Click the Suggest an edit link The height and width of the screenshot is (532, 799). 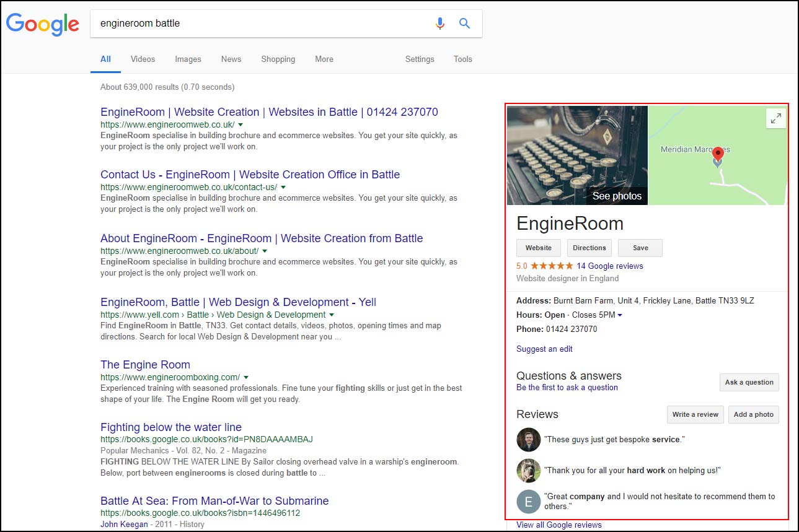[544, 349]
